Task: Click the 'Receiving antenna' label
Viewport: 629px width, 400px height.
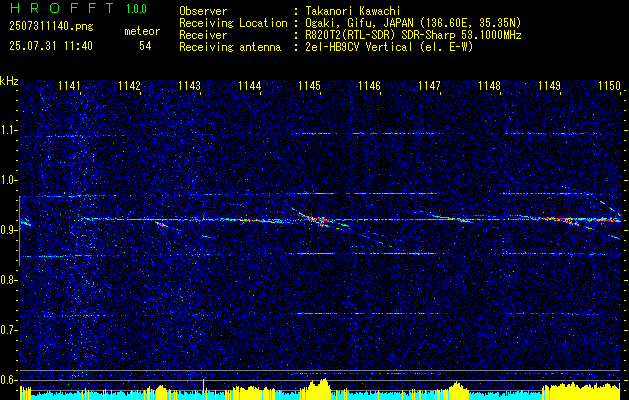Action: pyautogui.click(x=230, y=47)
